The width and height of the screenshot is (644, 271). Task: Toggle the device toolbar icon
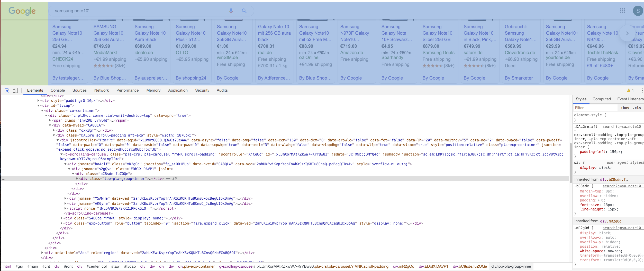[x=15, y=90]
